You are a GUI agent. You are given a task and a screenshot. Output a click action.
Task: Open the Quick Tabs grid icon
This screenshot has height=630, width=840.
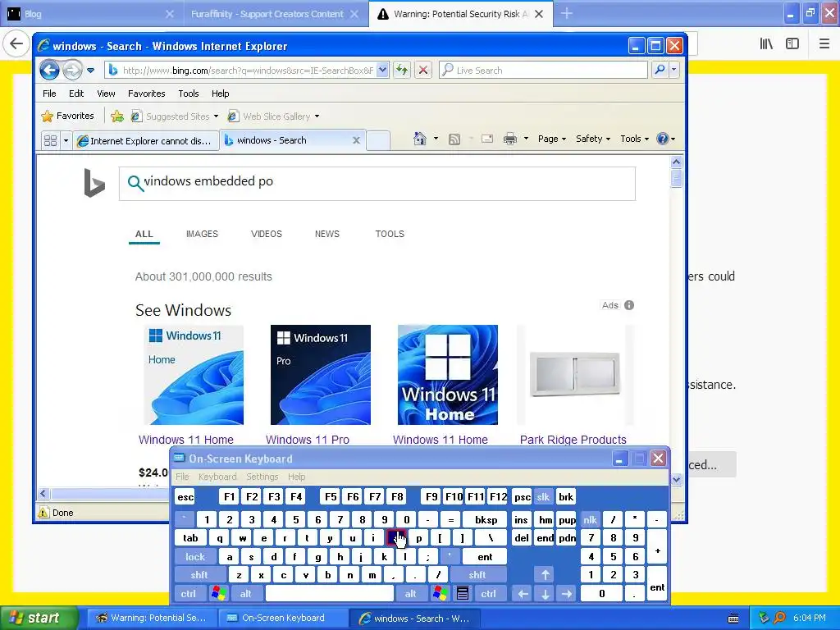pyautogui.click(x=50, y=140)
